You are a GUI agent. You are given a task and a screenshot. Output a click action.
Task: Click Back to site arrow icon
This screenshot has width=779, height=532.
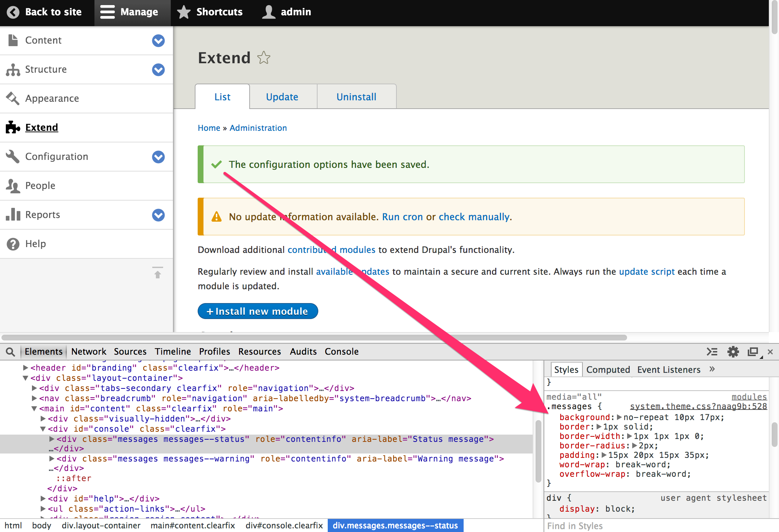click(x=13, y=12)
